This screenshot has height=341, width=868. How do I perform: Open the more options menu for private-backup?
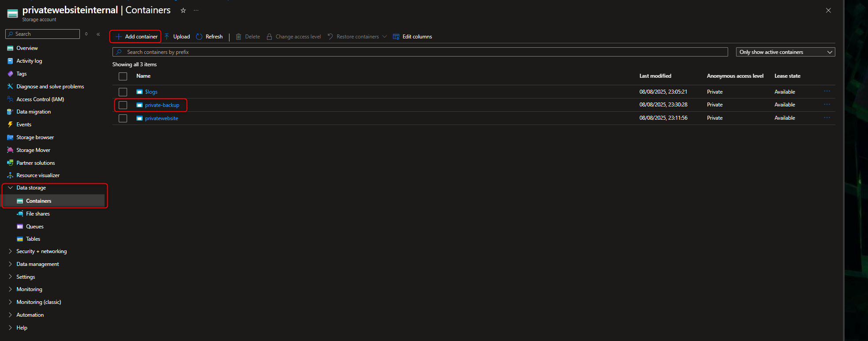click(827, 105)
